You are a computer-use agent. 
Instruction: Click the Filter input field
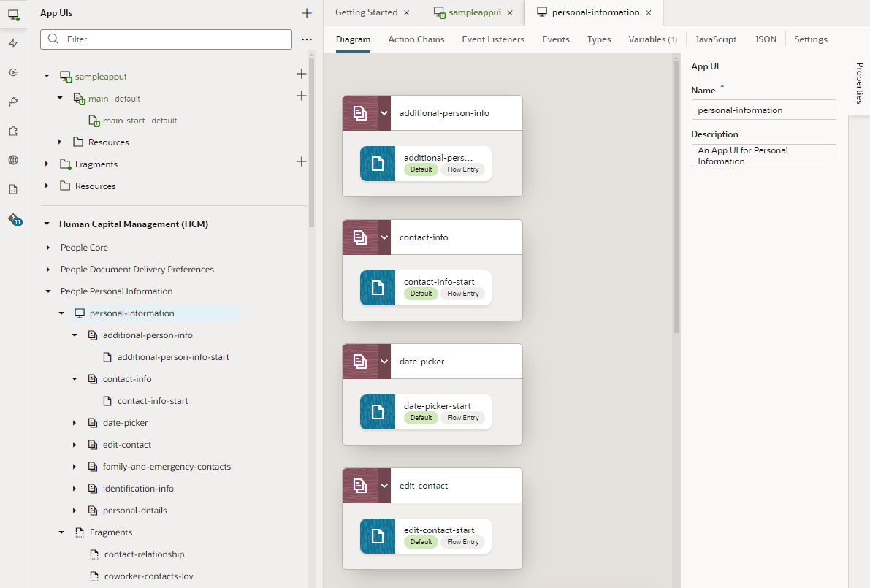click(166, 39)
